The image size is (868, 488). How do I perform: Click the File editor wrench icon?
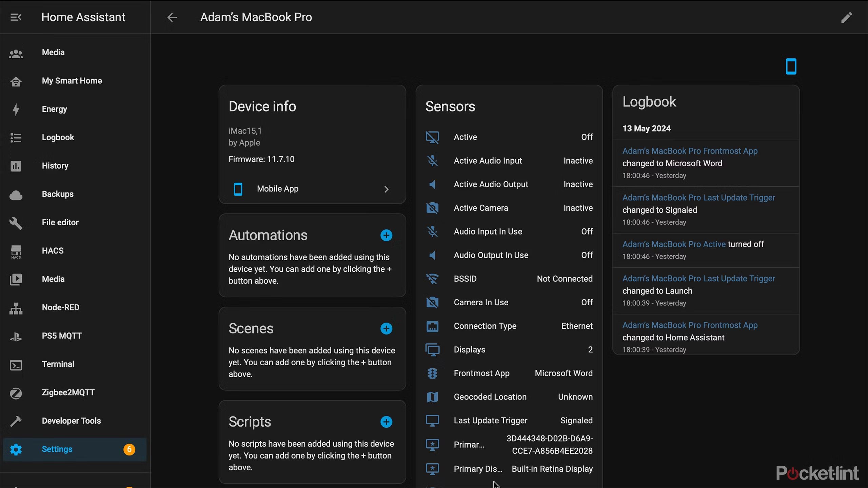click(x=16, y=223)
